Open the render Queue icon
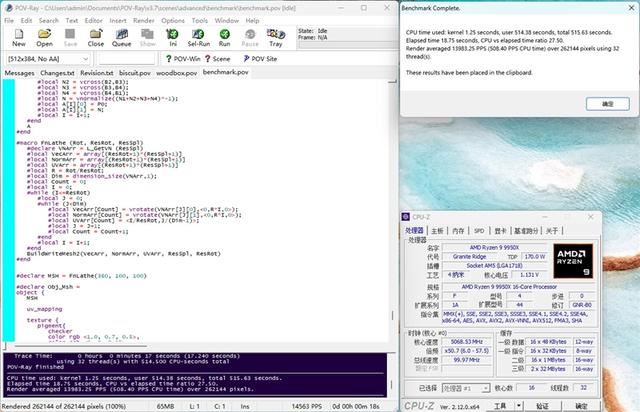Screen dimensions: 640x412 pyautogui.click(x=121, y=38)
